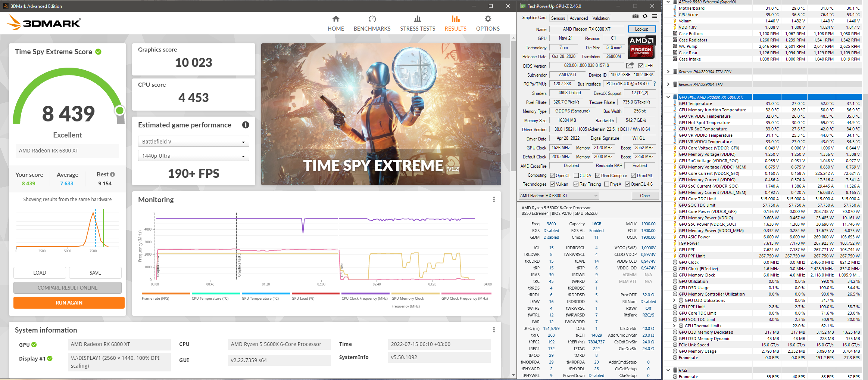Collapse the ASRock B550 Extreme4 sensor group

point(668,2)
